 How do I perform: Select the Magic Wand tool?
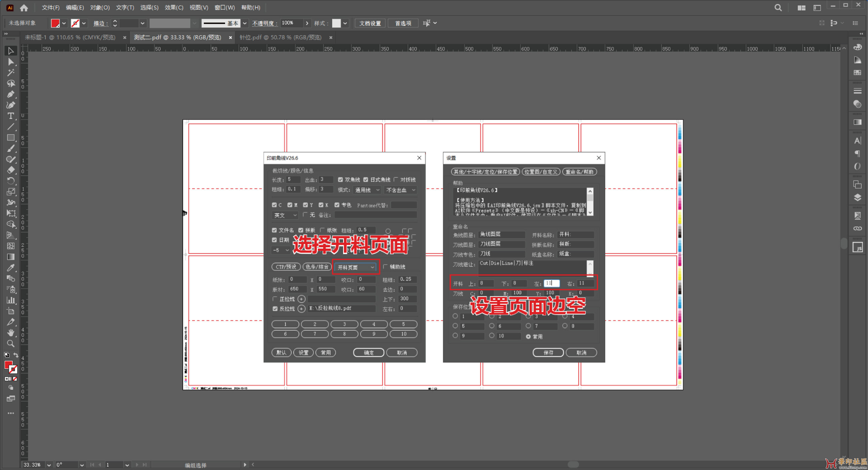pyautogui.click(x=10, y=73)
